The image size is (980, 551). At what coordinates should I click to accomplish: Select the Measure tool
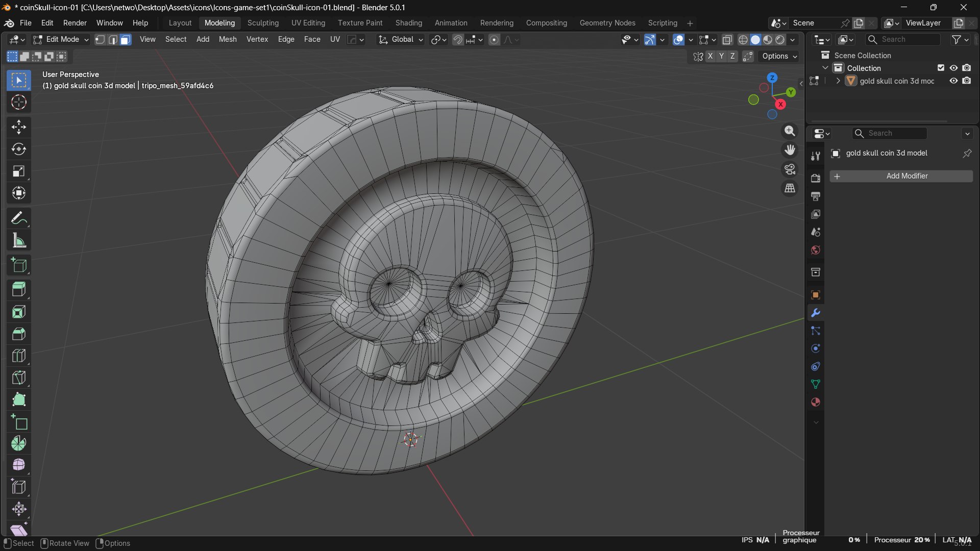[x=19, y=240]
